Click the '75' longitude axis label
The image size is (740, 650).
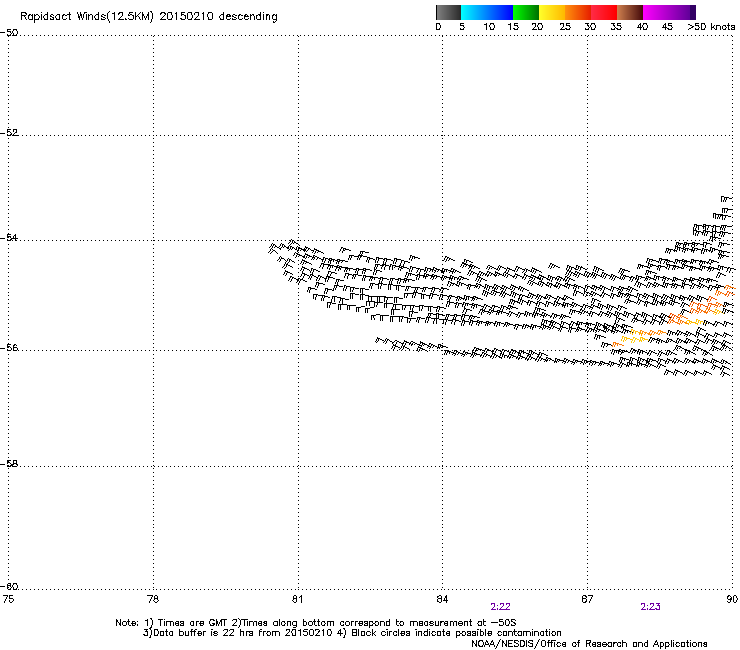[x=8, y=599]
